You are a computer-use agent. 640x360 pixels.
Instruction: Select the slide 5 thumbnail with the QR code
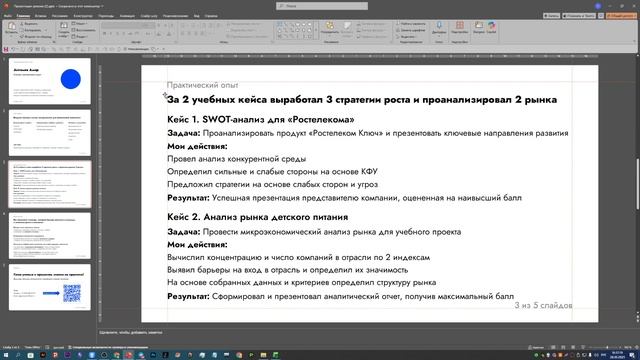click(50, 287)
